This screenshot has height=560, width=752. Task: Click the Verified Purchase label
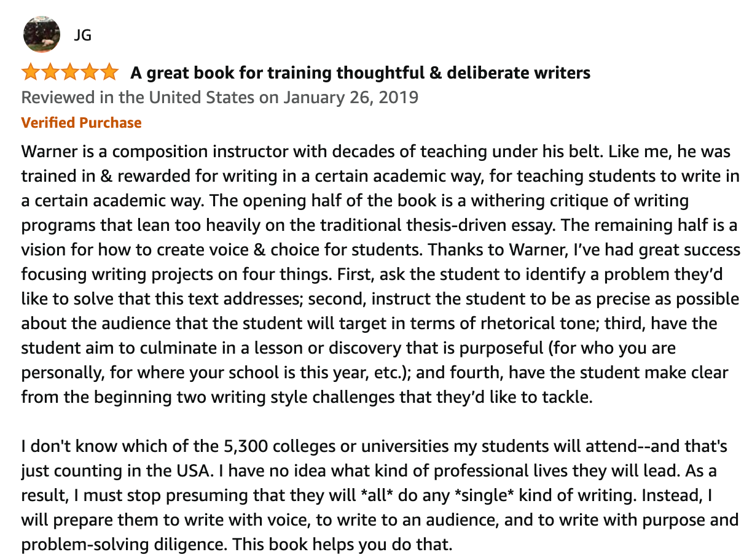81,123
